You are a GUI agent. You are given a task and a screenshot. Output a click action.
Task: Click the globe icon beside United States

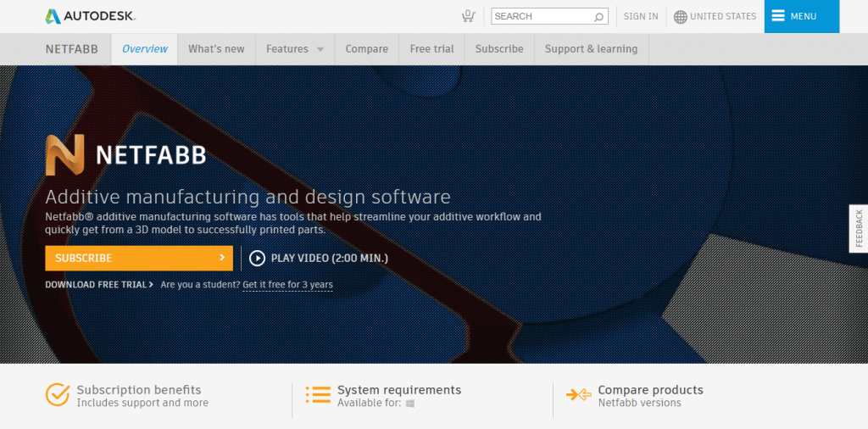(681, 17)
